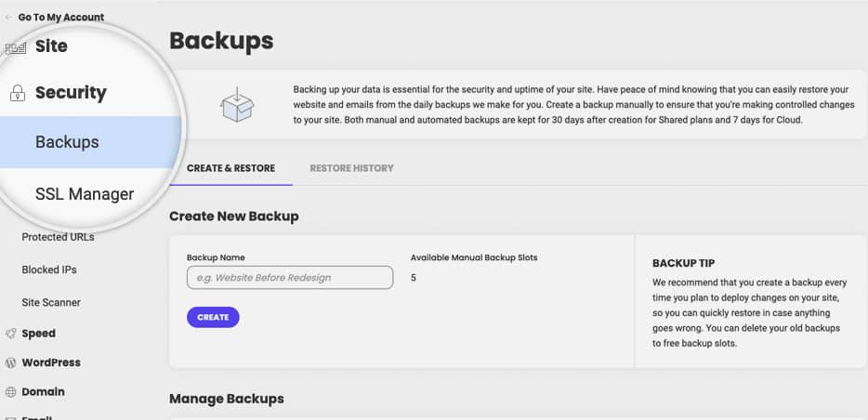Switch to the Restore History tab
The width and height of the screenshot is (868, 420).
(351, 168)
